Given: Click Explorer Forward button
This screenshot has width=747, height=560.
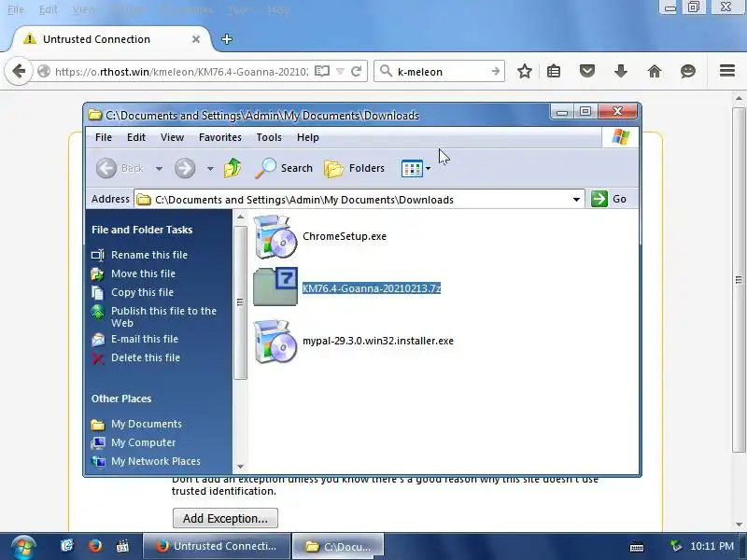Looking at the screenshot, I should coord(185,168).
